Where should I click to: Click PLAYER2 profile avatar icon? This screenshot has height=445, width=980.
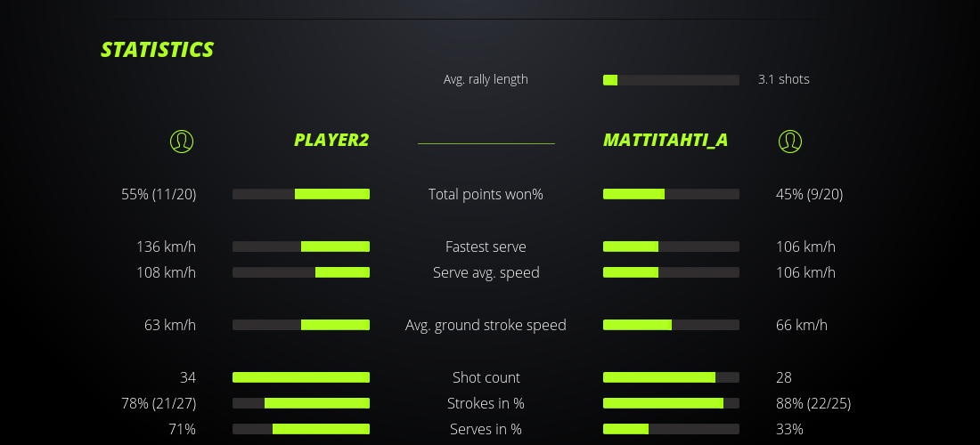click(182, 141)
